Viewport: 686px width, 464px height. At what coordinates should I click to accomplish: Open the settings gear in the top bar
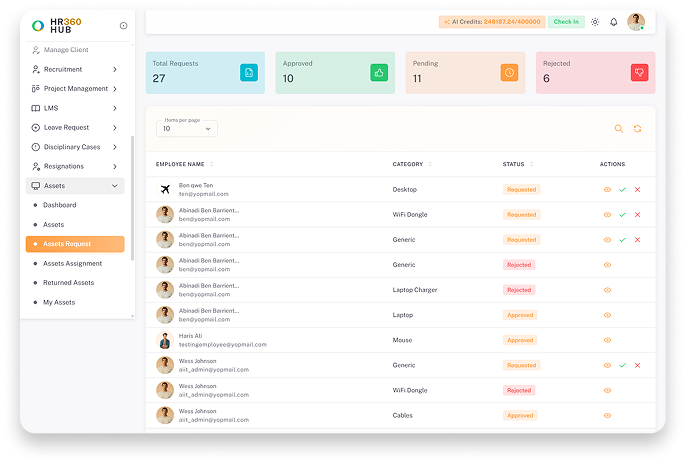(595, 22)
